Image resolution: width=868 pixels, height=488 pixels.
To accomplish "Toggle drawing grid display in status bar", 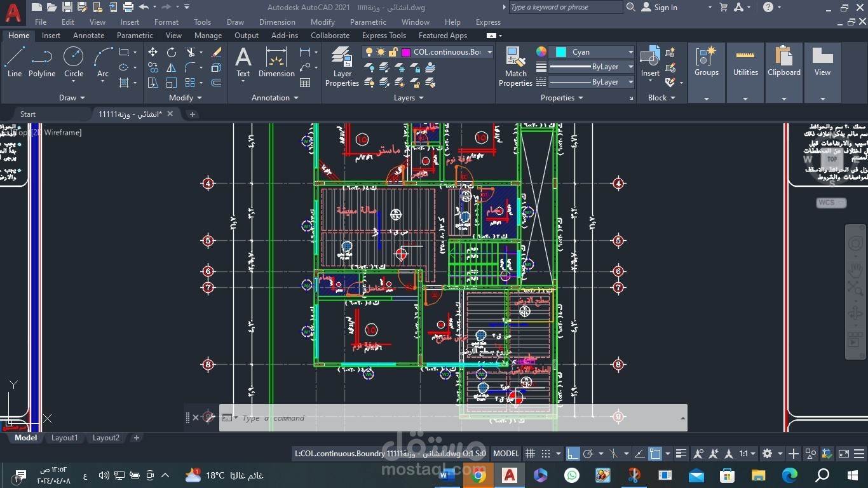I will tap(530, 454).
